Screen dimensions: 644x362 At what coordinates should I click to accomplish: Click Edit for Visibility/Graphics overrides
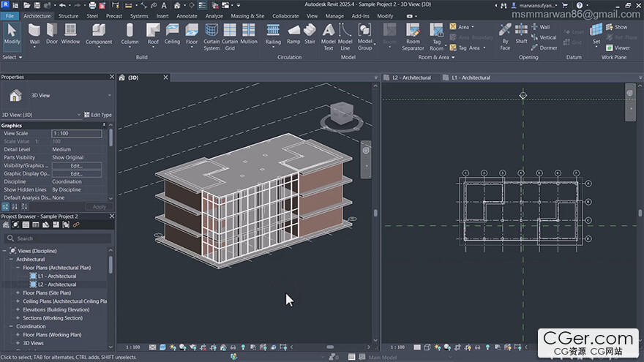click(76, 166)
